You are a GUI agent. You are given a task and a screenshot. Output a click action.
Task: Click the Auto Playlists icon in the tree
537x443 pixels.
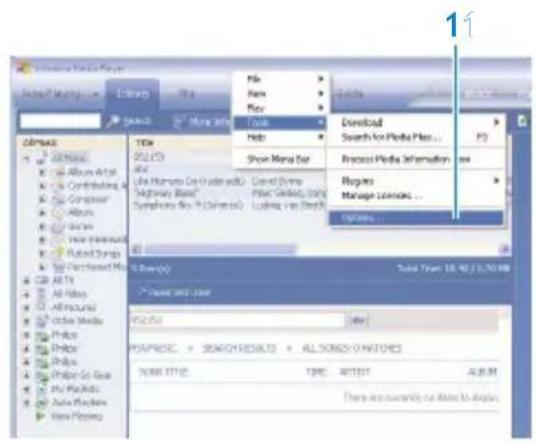[x=42, y=402]
